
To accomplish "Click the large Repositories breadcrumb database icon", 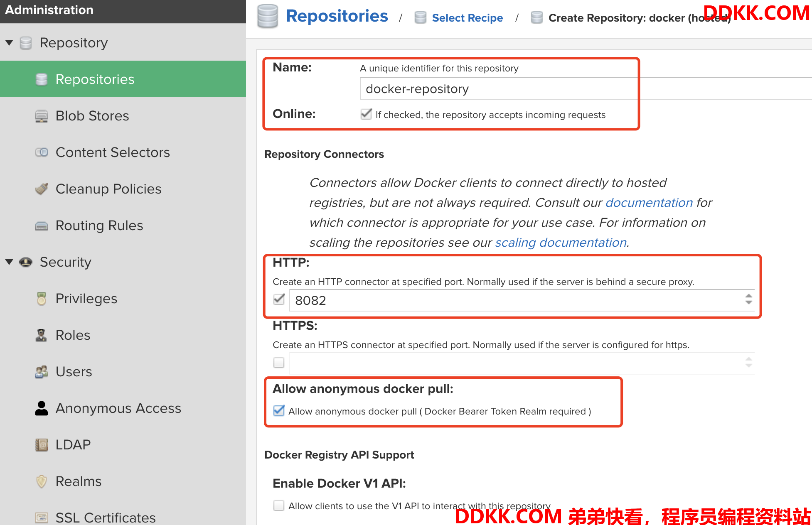I will click(267, 16).
